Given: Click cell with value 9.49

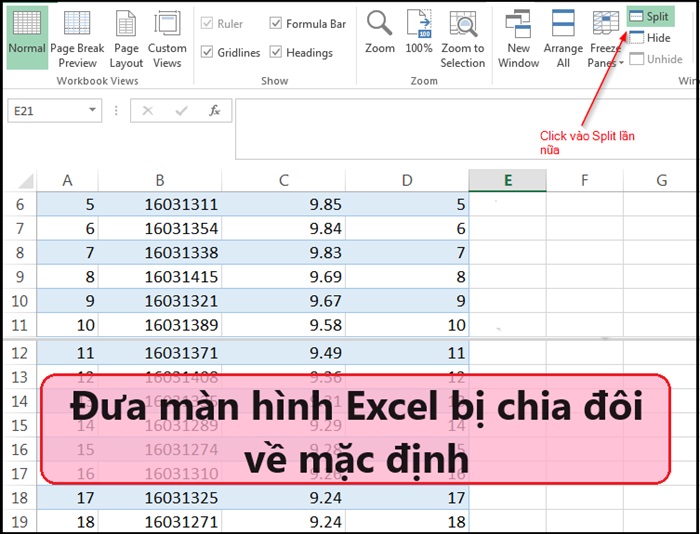Looking at the screenshot, I should [283, 353].
